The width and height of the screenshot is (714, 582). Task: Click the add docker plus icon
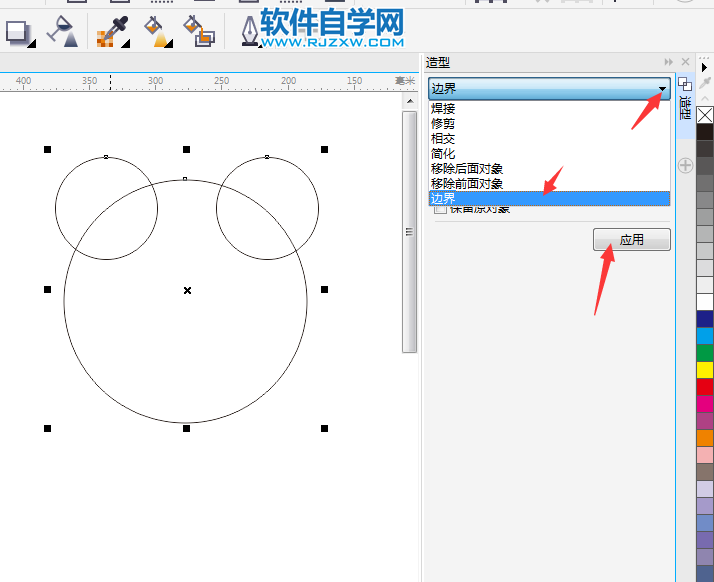685,165
